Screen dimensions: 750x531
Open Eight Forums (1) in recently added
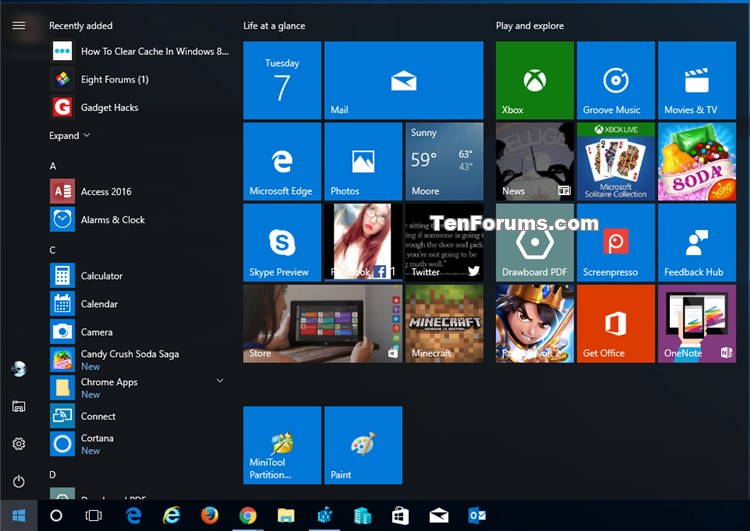[140, 79]
